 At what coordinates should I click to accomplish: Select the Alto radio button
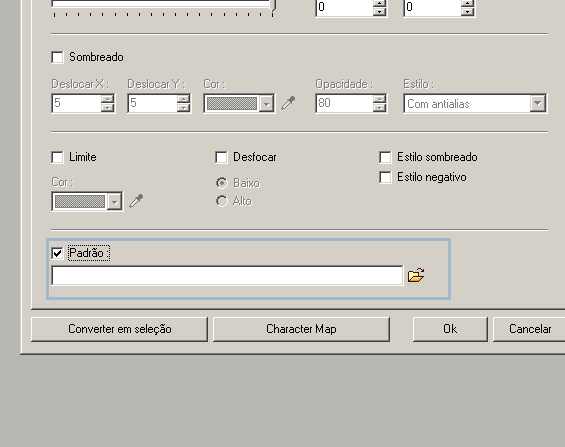pos(222,201)
